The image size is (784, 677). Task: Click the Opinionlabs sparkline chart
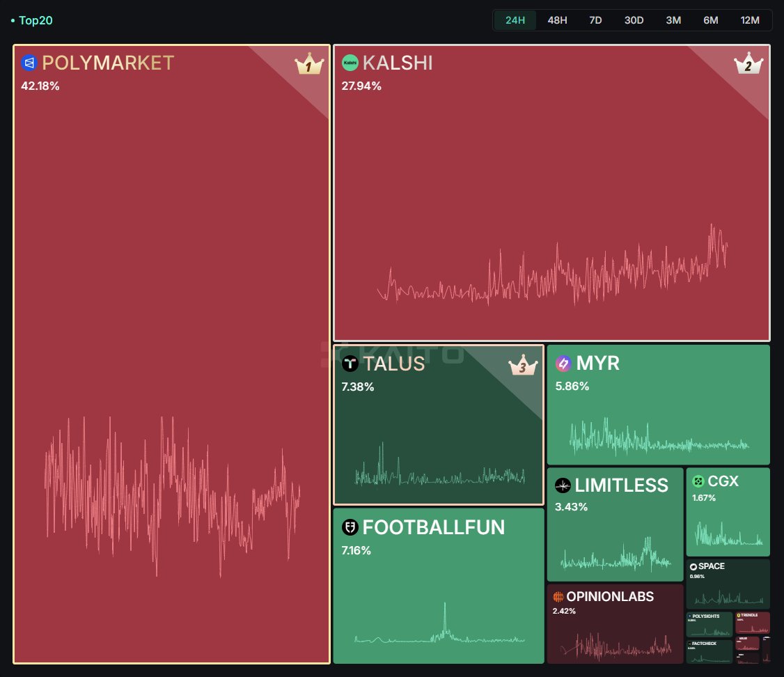pyautogui.click(x=616, y=646)
